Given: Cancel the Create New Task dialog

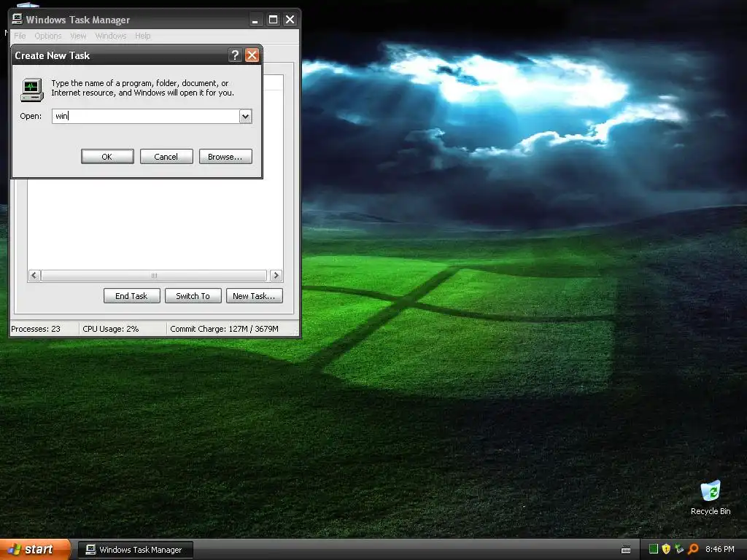Looking at the screenshot, I should (166, 157).
